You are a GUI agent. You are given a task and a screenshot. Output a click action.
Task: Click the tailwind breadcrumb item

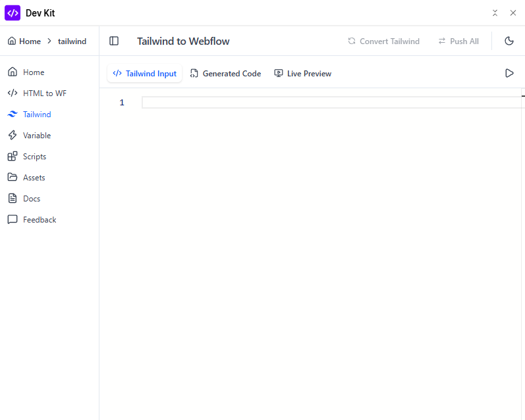coord(72,41)
